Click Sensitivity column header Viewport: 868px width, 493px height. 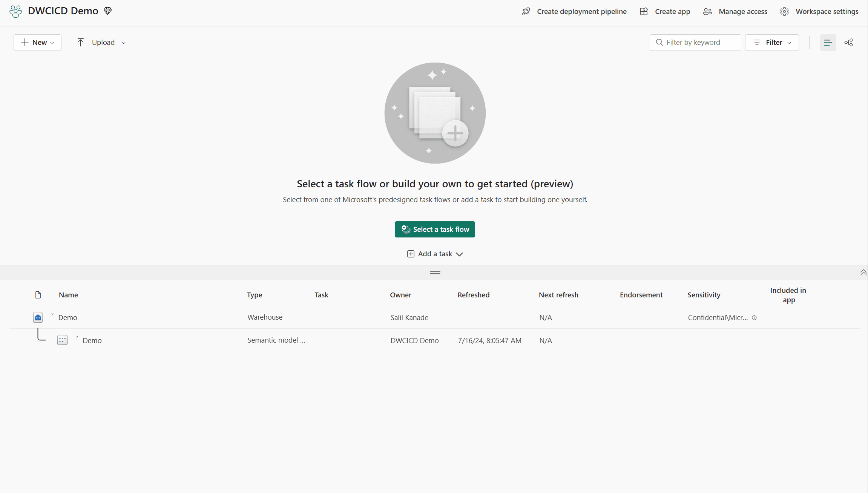704,295
